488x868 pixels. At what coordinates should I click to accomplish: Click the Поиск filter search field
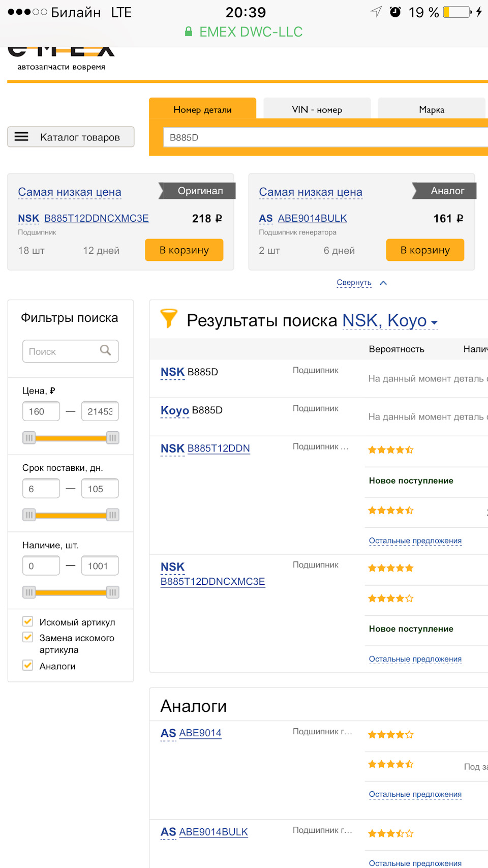[71, 351]
